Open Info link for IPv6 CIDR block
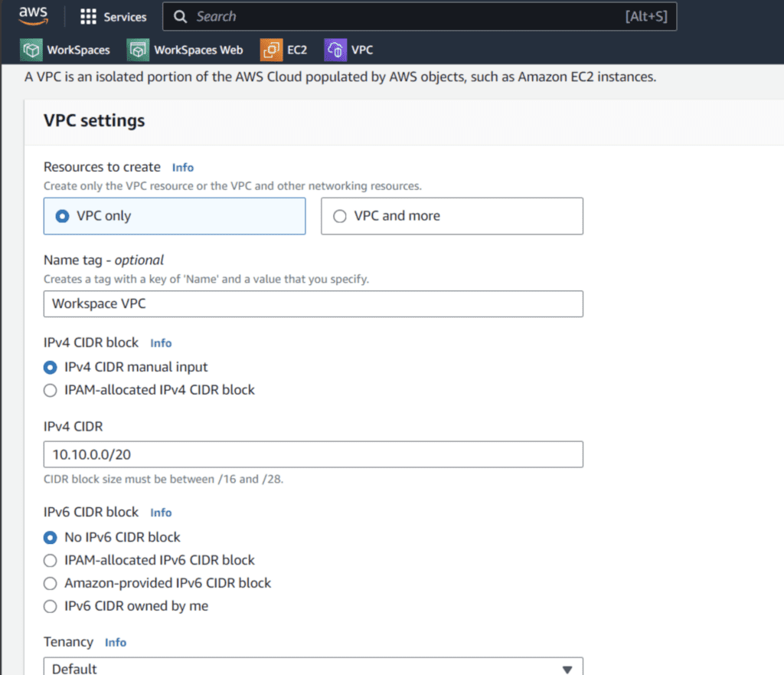Screen dimensions: 784x675 161,513
